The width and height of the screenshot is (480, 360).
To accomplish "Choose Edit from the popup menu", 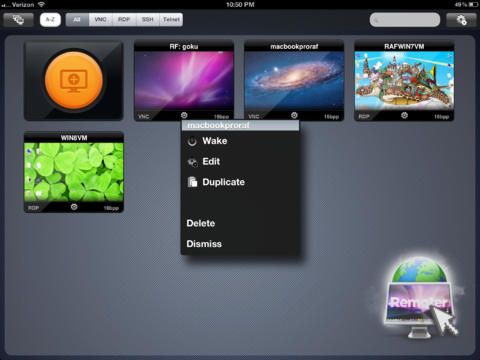I will [x=240, y=162].
